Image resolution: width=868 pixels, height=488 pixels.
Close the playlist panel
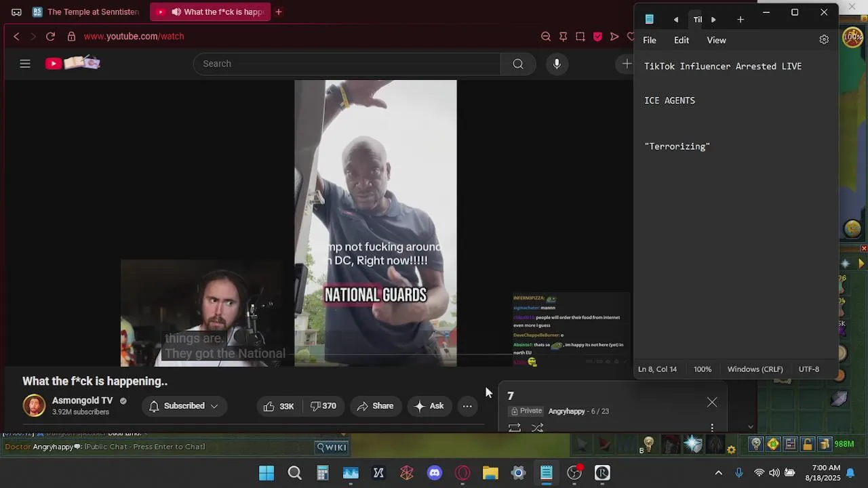(x=712, y=403)
